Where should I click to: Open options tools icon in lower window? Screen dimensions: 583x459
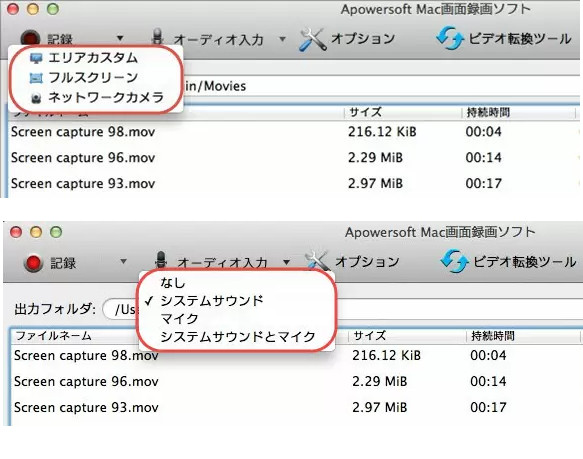(x=317, y=260)
